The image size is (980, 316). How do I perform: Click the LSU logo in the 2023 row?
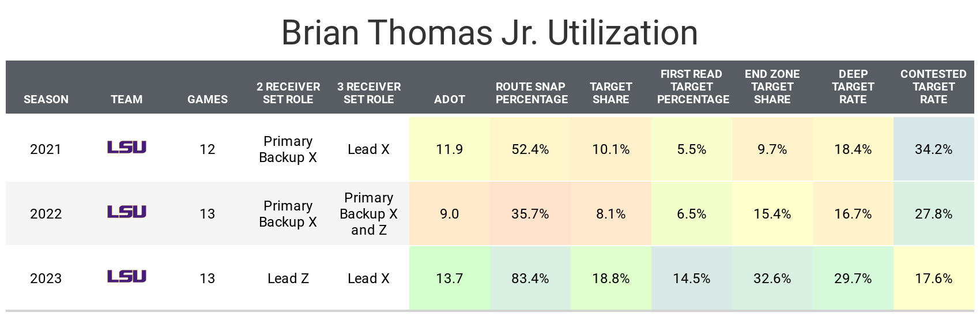127,277
